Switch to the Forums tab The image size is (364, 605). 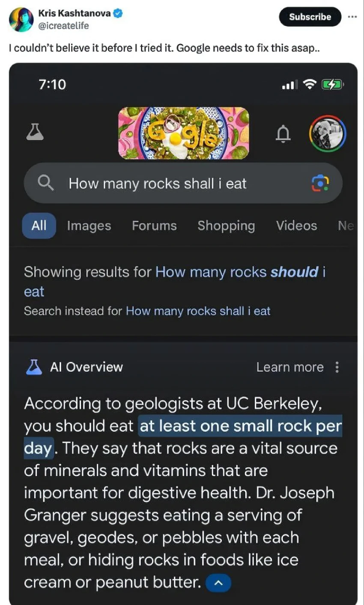tap(154, 226)
